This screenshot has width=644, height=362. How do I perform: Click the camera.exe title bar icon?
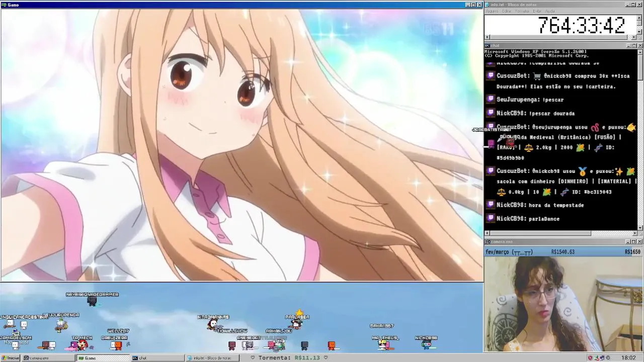(488, 242)
